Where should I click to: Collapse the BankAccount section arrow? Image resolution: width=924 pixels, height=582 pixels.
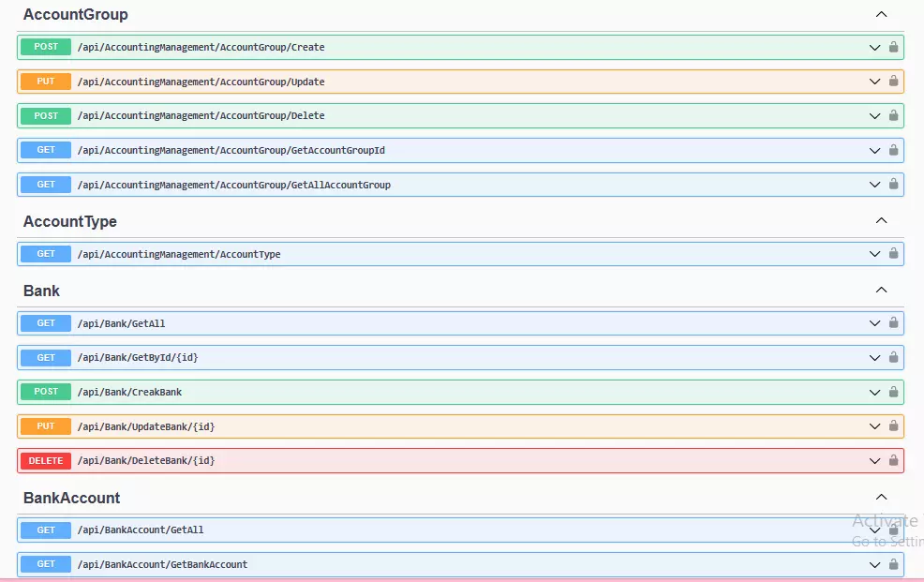click(881, 497)
